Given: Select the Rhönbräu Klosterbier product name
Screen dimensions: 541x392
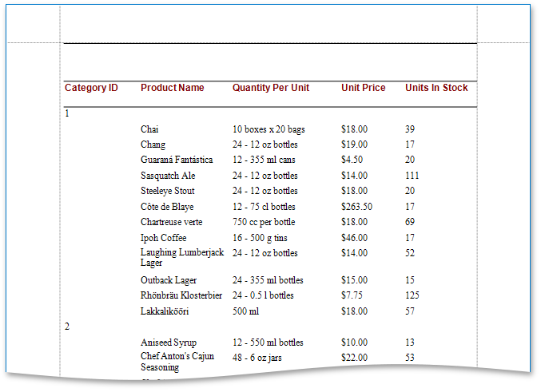Looking at the screenshot, I should click(181, 295).
